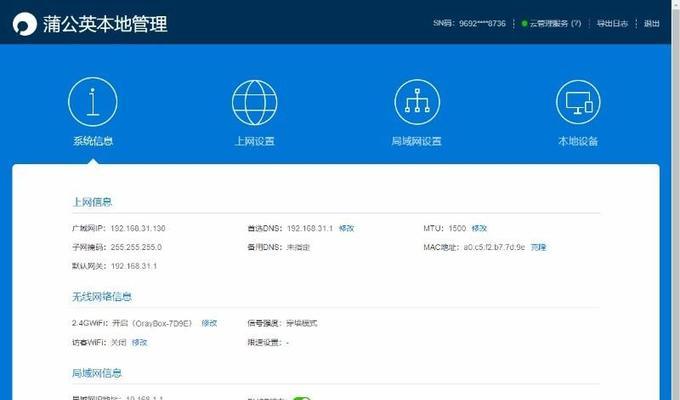Click the 默认网关 192.168.31.1 row
Image resolution: width=680 pixels, height=400 pixels.
pyautogui.click(x=114, y=266)
